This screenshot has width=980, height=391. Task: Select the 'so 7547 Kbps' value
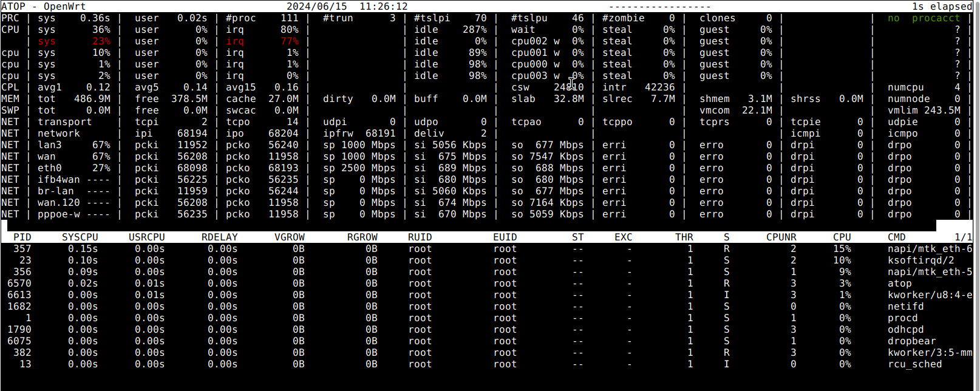(x=548, y=157)
